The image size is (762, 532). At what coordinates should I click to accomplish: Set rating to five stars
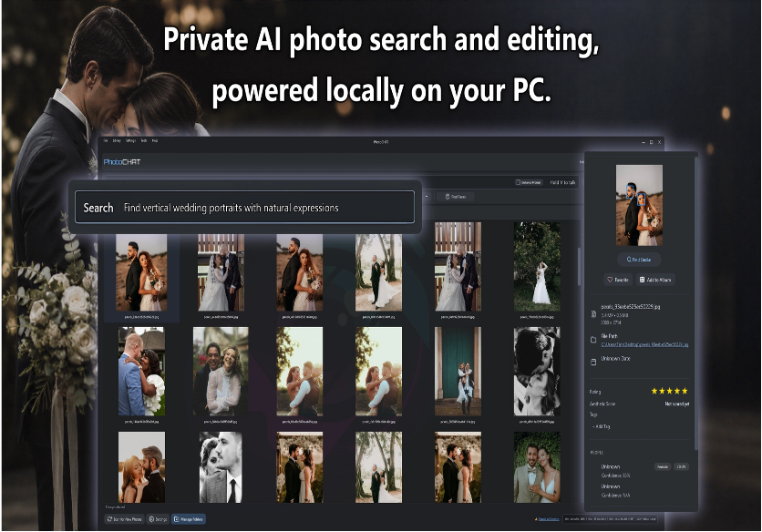point(685,391)
